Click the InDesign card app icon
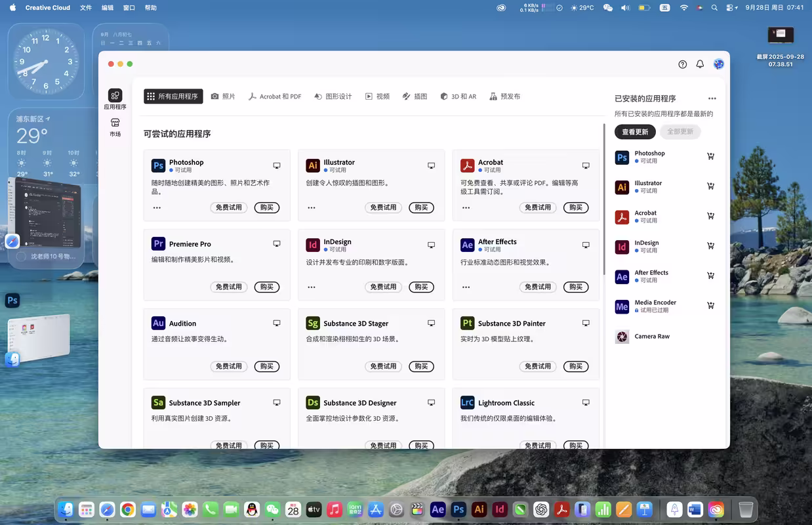Screen dimensions: 812x525 click(x=313, y=245)
